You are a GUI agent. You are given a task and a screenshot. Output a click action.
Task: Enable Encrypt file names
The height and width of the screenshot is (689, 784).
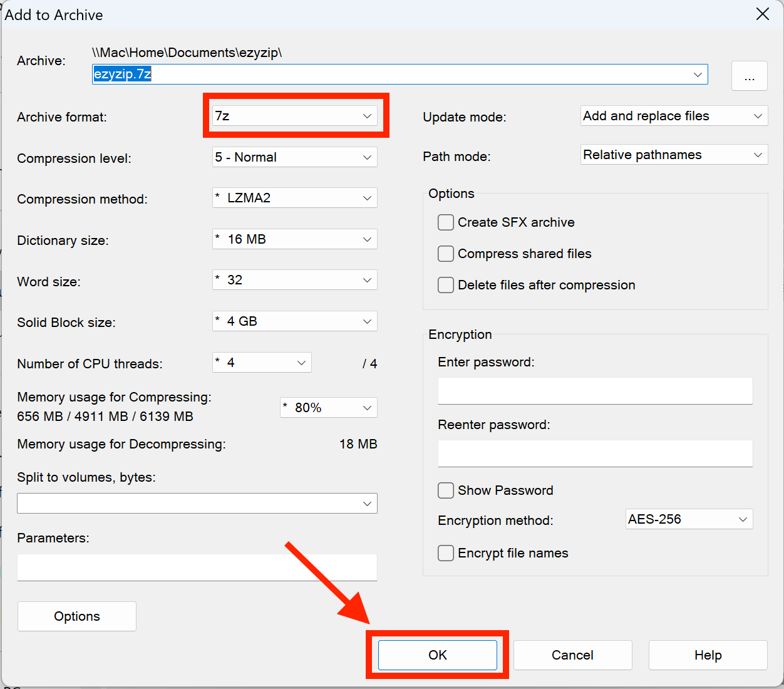[445, 553]
